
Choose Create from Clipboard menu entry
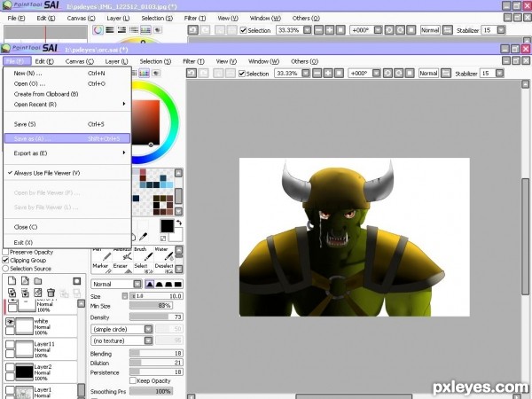coord(67,94)
